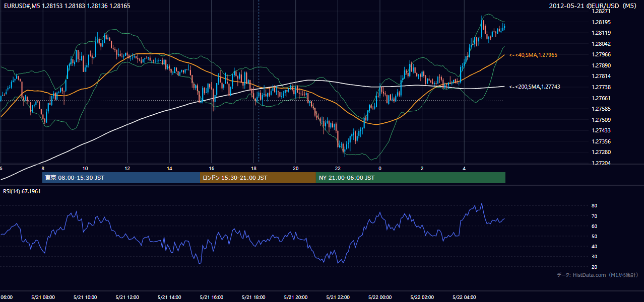Click the RSI 50 level label

click(595, 236)
